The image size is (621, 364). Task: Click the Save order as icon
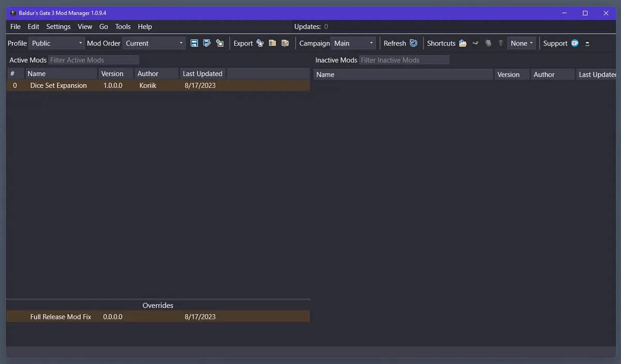click(x=207, y=43)
